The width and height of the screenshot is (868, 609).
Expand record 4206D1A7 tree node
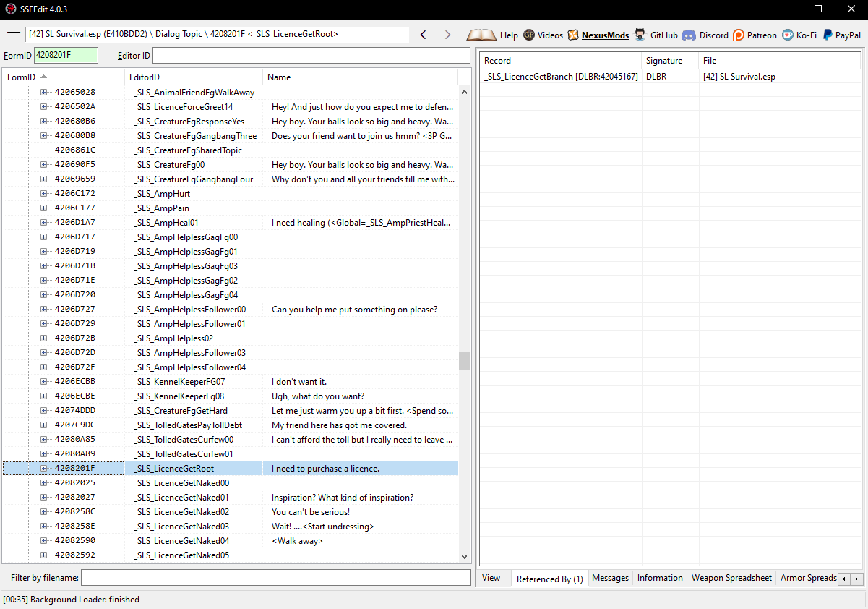click(x=43, y=222)
